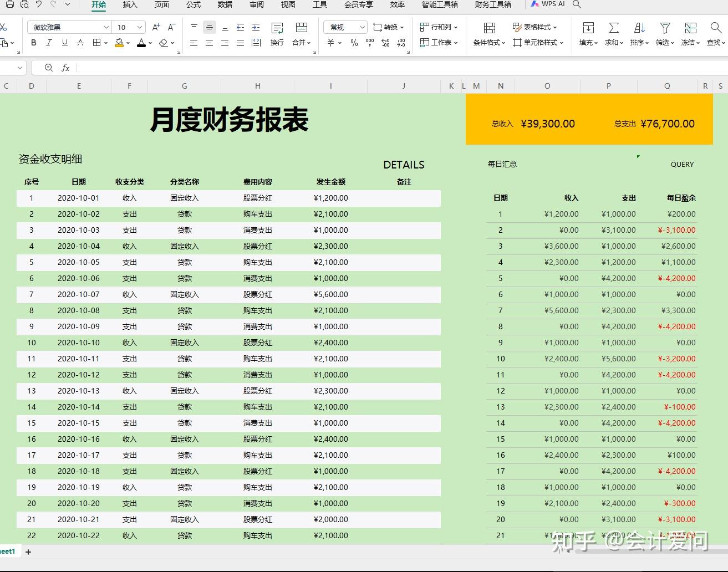This screenshot has height=572, width=728.
Task: Click the wrap text (换行) button
Action: [x=277, y=34]
